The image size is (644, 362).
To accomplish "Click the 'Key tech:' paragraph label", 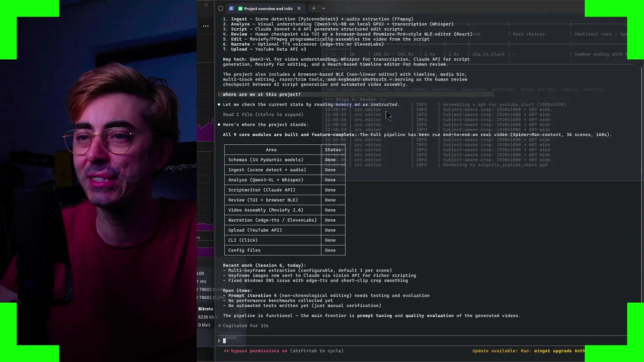I will (x=234, y=59).
